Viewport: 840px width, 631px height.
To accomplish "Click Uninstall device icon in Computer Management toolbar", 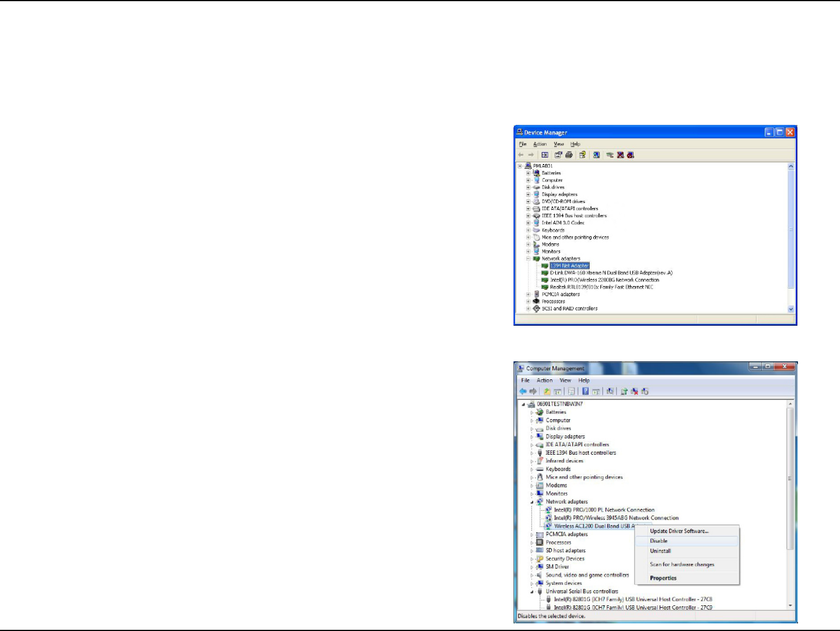I will pos(634,392).
